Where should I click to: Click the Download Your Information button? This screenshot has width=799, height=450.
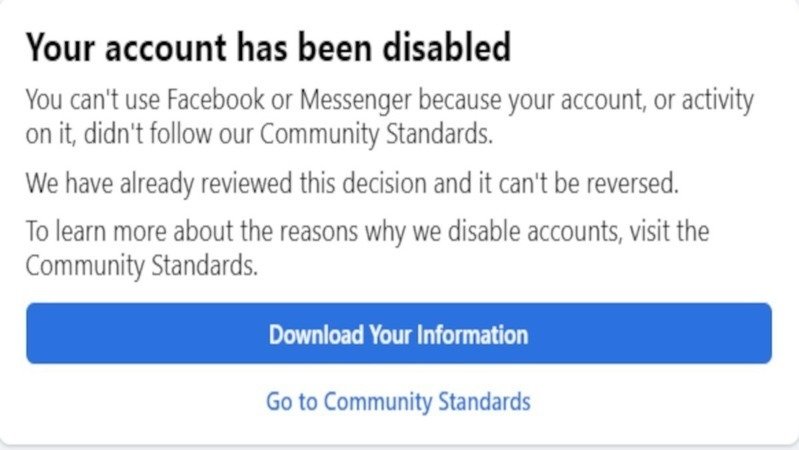(398, 334)
